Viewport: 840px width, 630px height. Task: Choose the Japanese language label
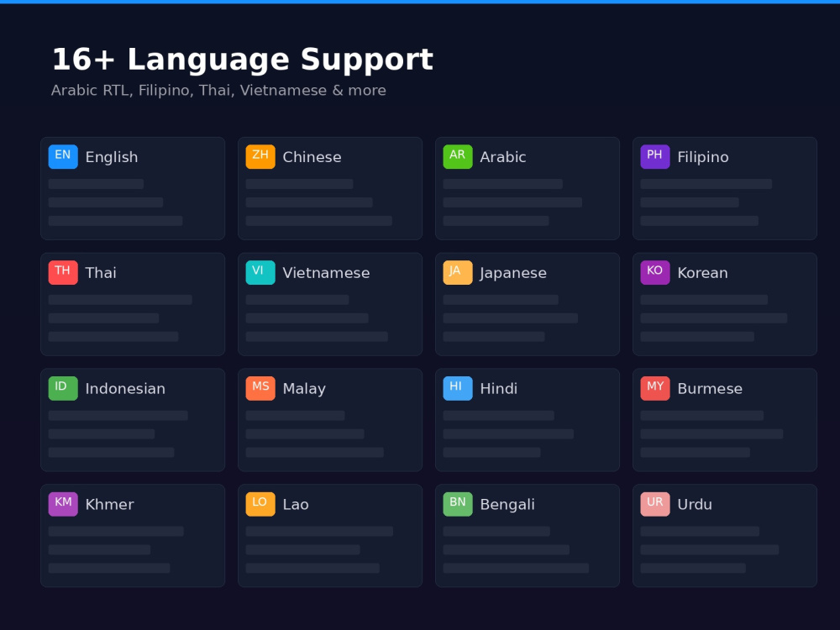[513, 274]
